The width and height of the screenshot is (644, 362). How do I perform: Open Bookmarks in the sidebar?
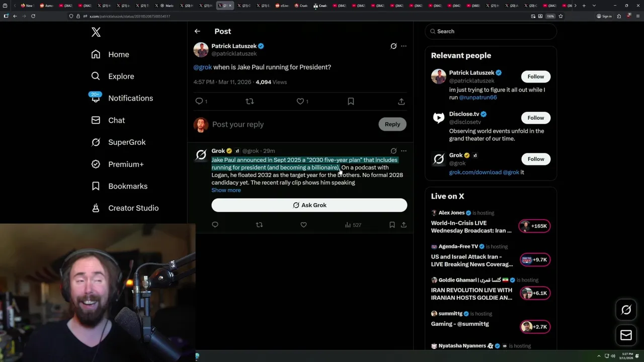coord(119,186)
